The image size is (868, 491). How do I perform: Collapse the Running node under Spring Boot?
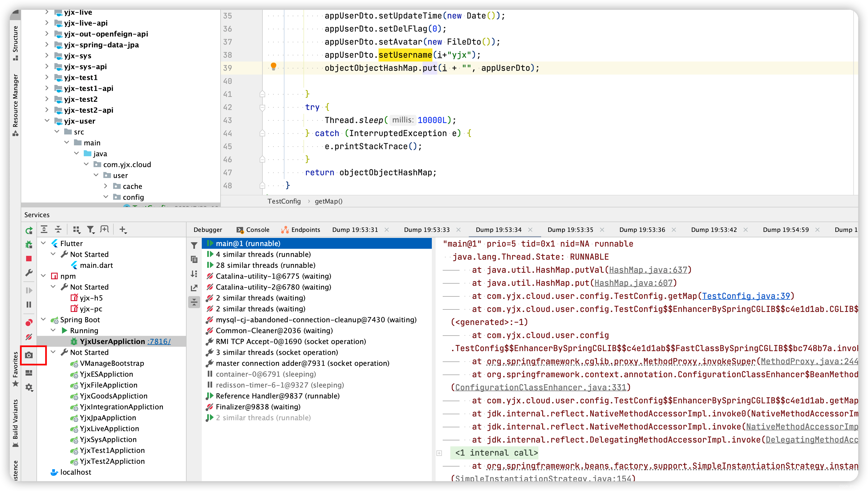(x=53, y=330)
